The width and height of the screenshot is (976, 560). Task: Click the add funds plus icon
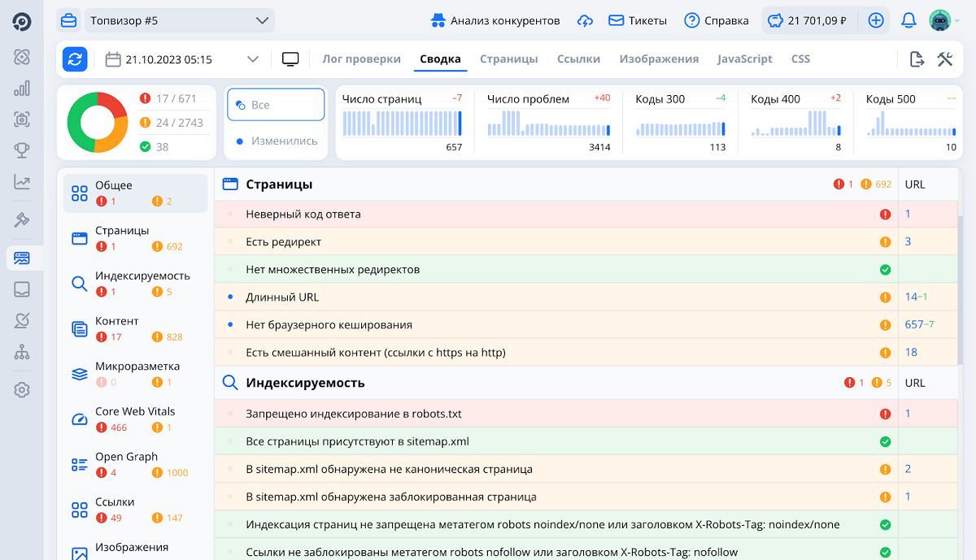coord(876,20)
